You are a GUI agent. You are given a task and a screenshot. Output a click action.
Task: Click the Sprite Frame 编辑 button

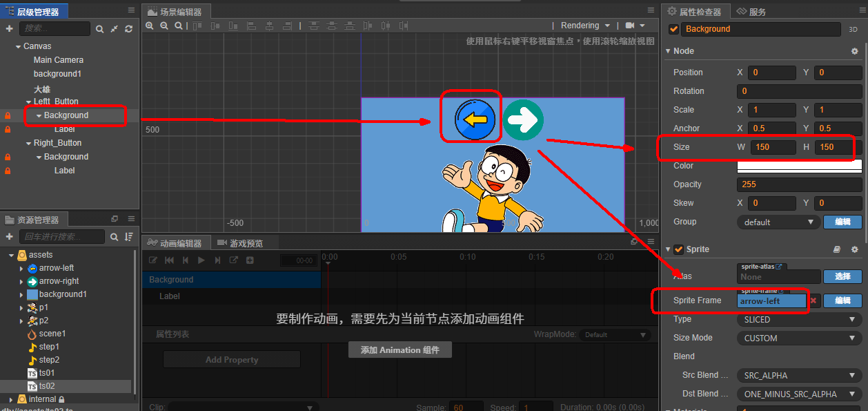click(842, 300)
